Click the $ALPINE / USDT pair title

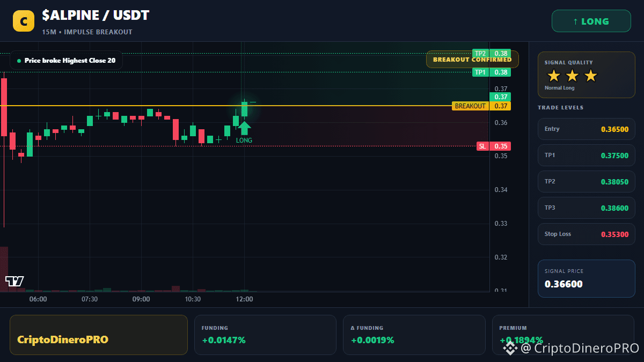coord(96,16)
